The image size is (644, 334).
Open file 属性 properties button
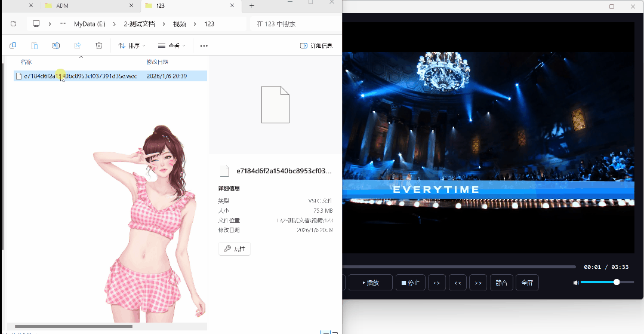235,249
